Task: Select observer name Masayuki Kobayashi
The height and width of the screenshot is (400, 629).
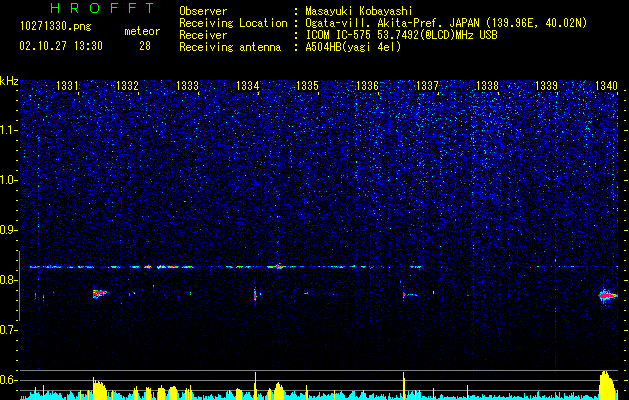Action: tap(358, 11)
